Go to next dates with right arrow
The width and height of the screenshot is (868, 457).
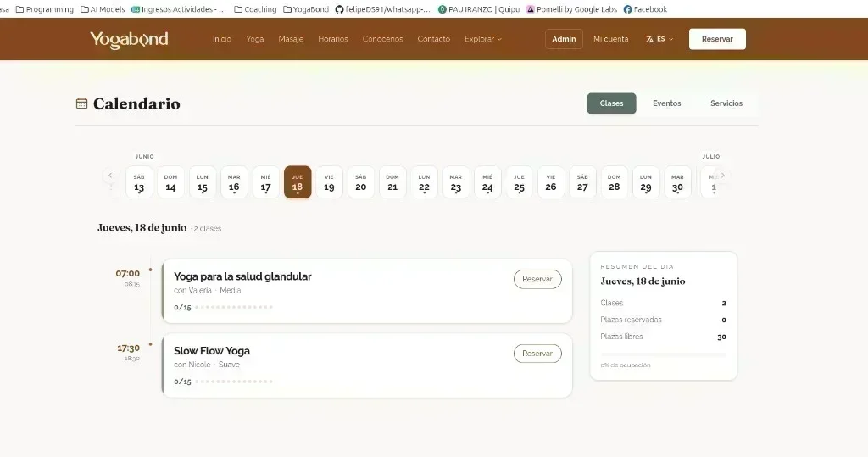pos(722,175)
